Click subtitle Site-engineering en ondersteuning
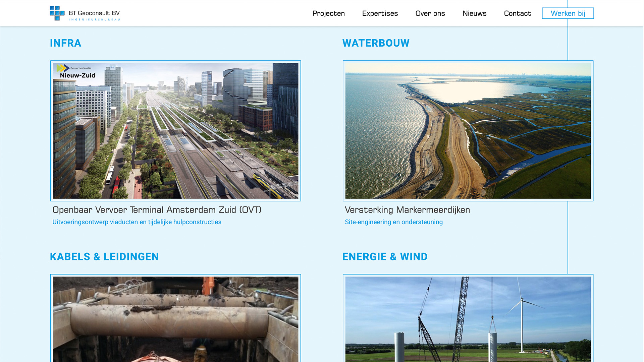Screen dimensions: 644x362 393,222
